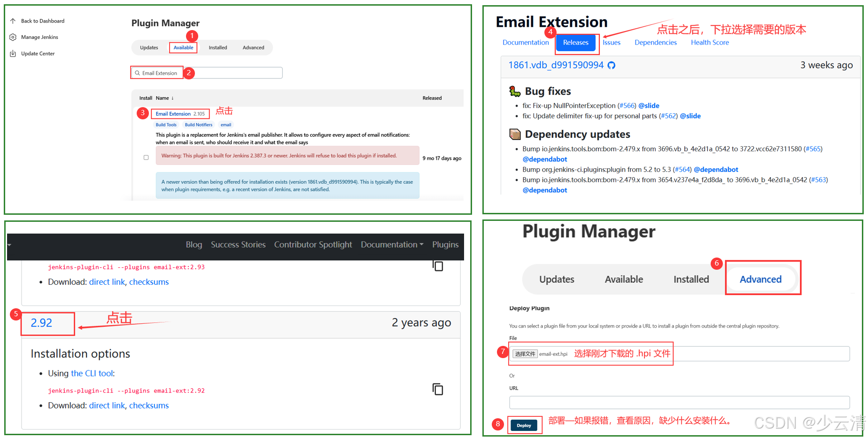The width and height of the screenshot is (868, 438).
Task: Click @slide next to #566
Action: pyautogui.click(x=649, y=106)
